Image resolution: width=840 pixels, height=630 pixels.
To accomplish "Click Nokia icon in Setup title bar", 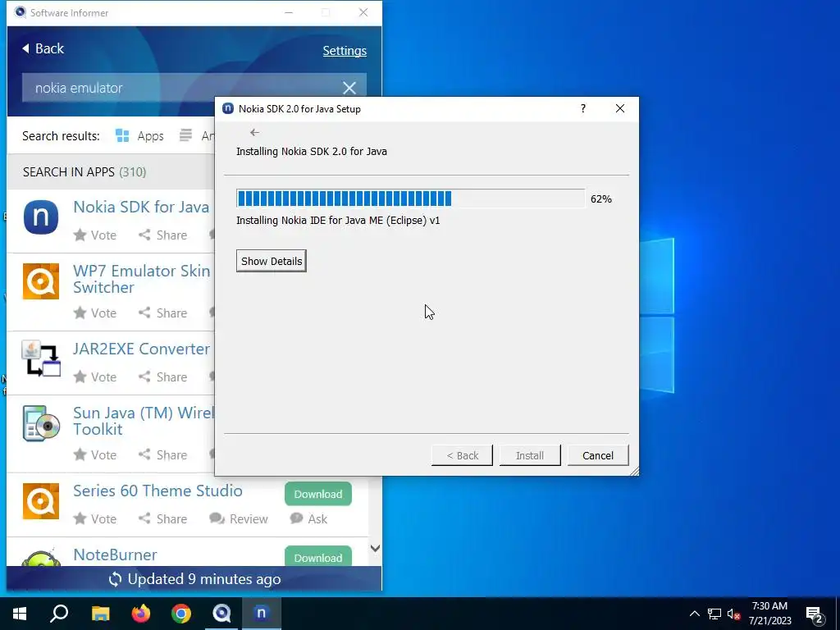I will tap(228, 109).
